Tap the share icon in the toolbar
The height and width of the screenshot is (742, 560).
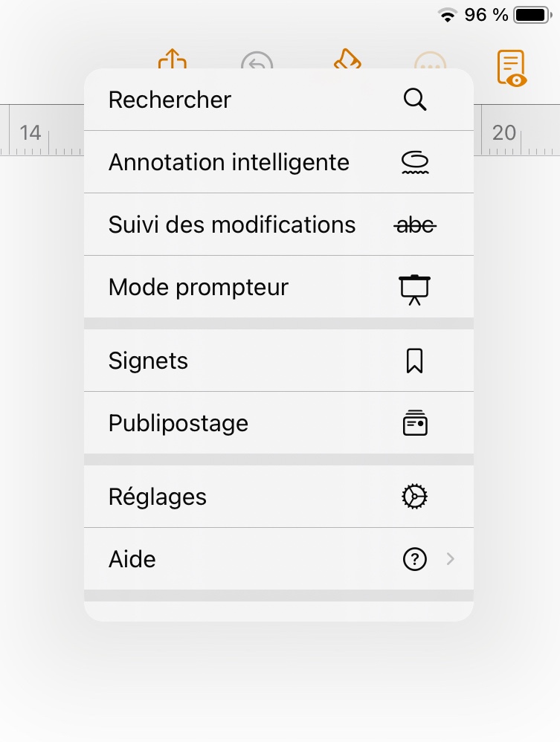tap(172, 60)
